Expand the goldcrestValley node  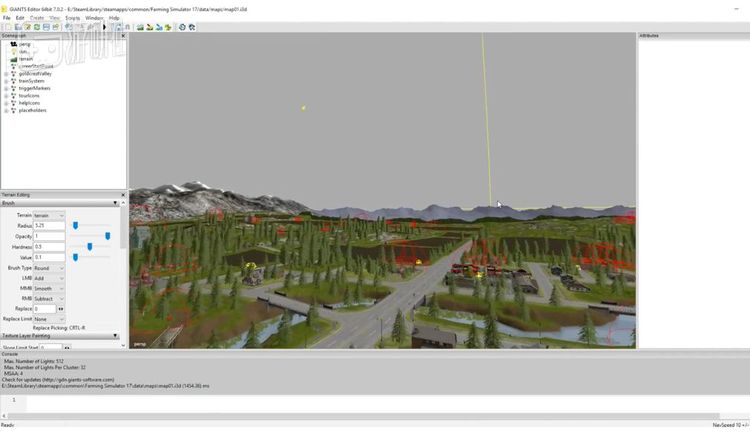pyautogui.click(x=6, y=73)
